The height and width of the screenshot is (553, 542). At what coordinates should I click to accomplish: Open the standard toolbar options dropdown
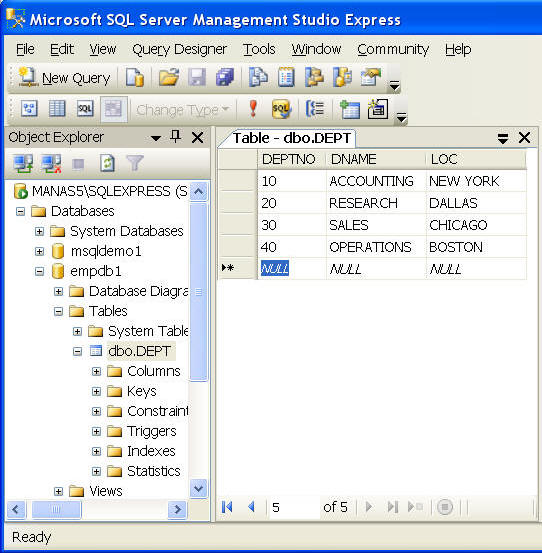coord(394,86)
